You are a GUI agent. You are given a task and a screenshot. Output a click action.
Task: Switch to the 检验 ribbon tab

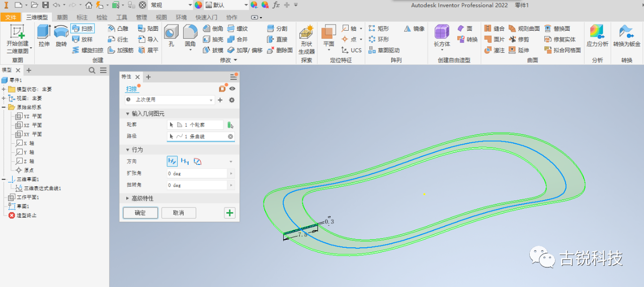pos(102,17)
